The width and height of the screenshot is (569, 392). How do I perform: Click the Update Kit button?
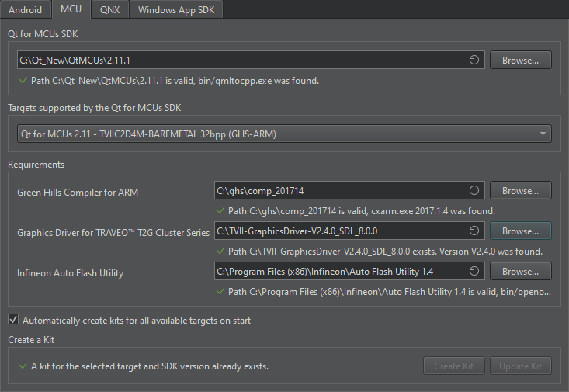[520, 366]
